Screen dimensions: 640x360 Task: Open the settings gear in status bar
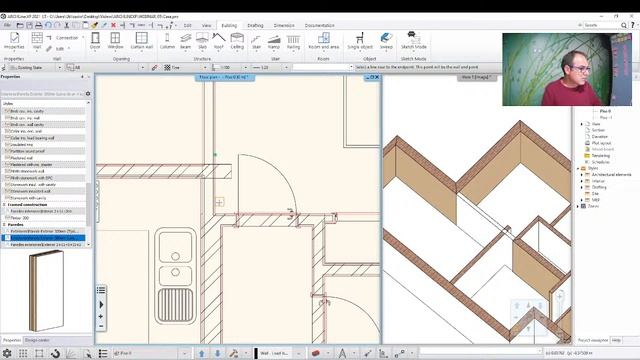pyautogui.click(x=7, y=353)
